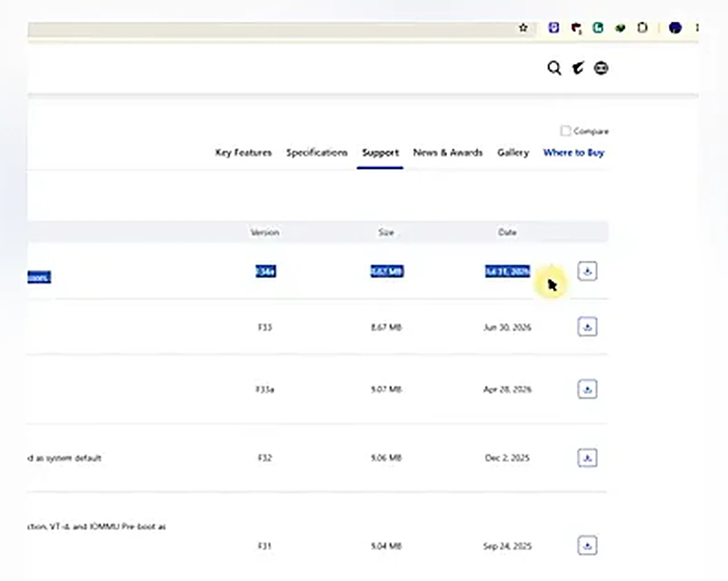Open the blue square browser extension

[553, 27]
